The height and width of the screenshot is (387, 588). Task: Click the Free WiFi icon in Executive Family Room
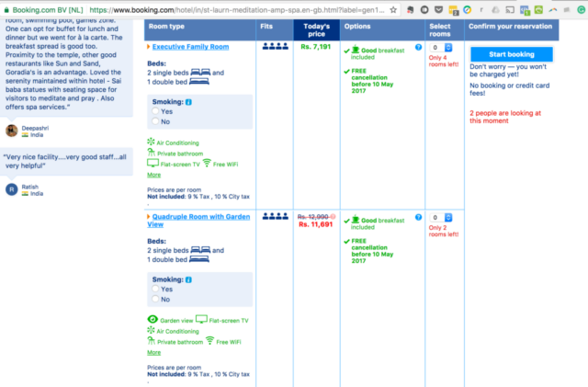(207, 163)
